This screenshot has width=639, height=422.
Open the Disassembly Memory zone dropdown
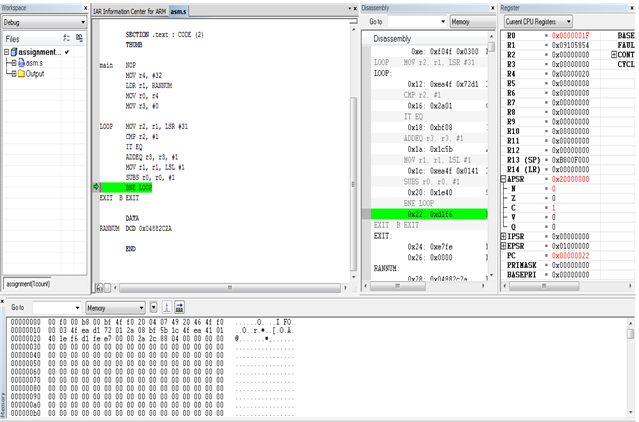[x=473, y=22]
